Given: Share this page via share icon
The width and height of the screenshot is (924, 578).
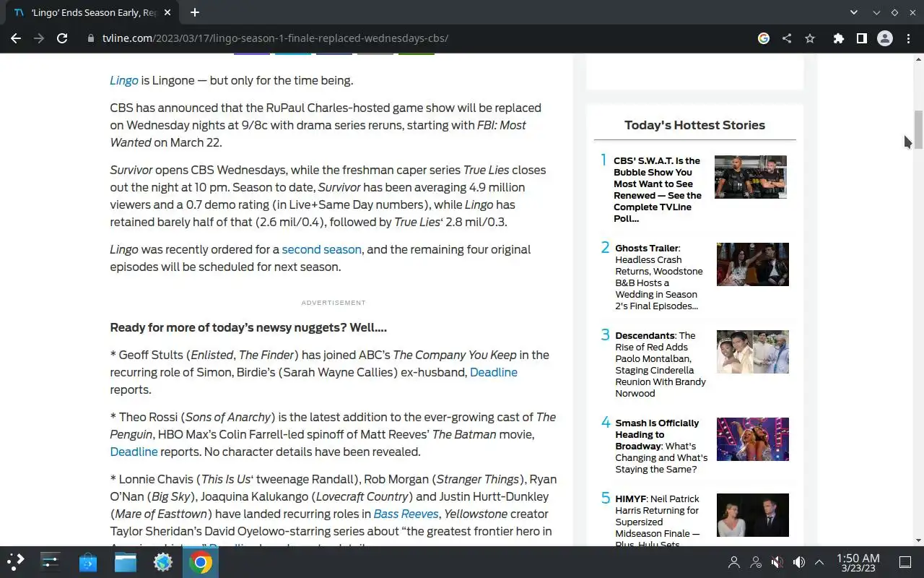Looking at the screenshot, I should pyautogui.click(x=787, y=38).
